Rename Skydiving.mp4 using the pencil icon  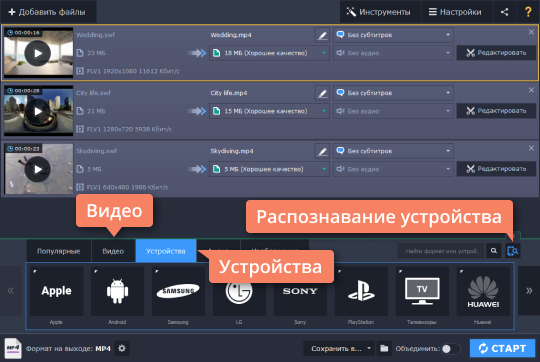click(322, 151)
